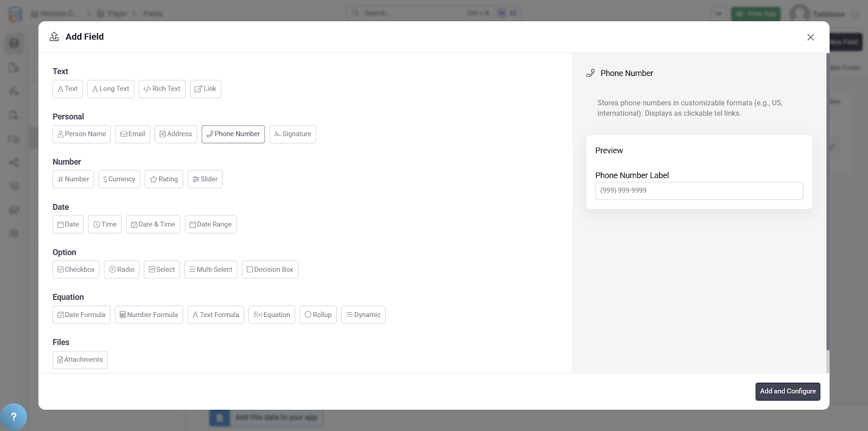The width and height of the screenshot is (868, 431).
Task: Click the Phone Number Label preview input
Action: click(699, 191)
